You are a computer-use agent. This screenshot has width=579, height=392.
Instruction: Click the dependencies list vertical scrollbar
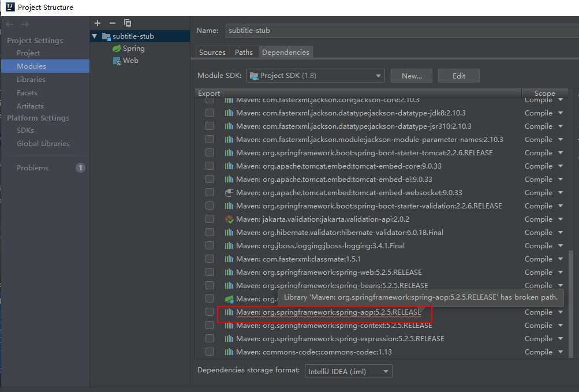pos(571,304)
